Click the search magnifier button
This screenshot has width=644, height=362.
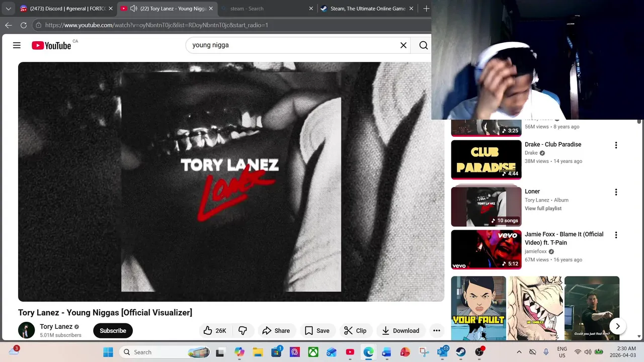pyautogui.click(x=424, y=45)
